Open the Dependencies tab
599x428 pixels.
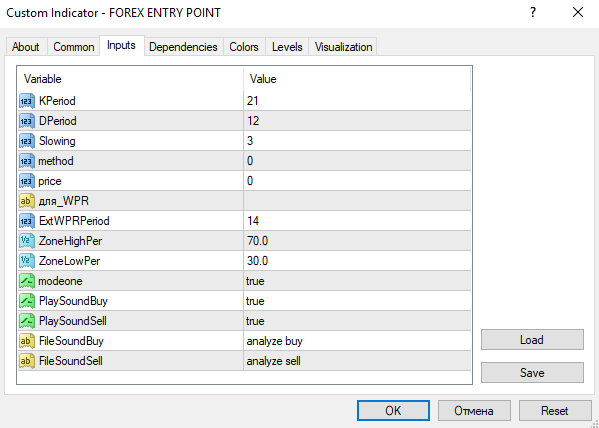pyautogui.click(x=183, y=47)
